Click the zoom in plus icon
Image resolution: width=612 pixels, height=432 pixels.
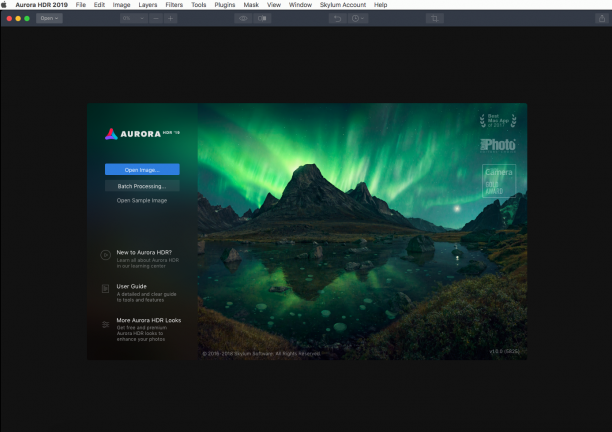[171, 18]
